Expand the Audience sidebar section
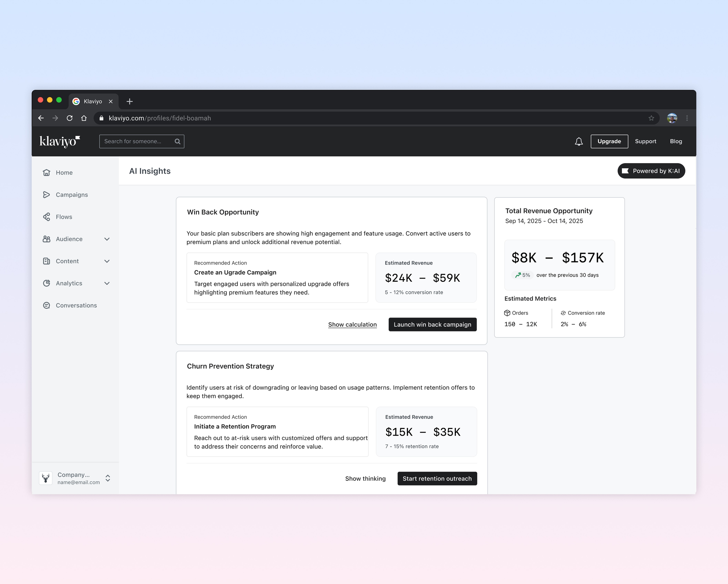 coord(107,239)
